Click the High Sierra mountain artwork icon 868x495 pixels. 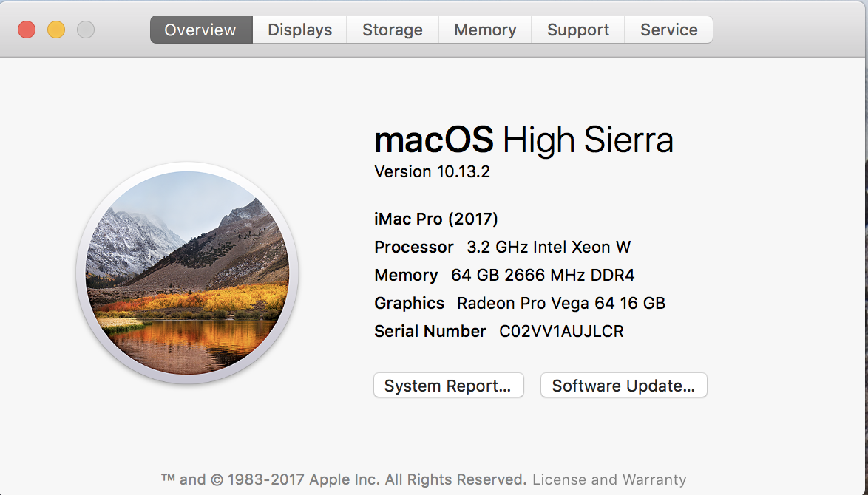point(187,273)
